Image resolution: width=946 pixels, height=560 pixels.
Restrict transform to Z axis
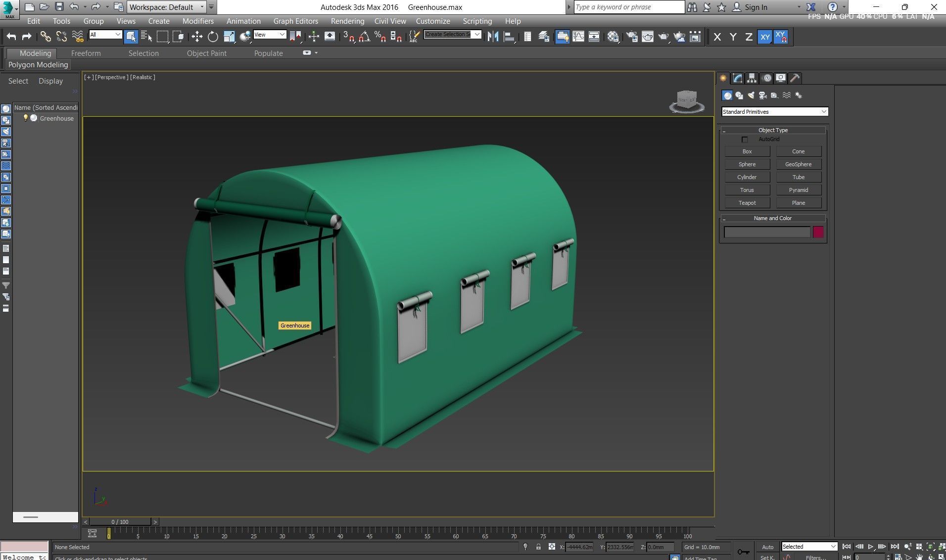pos(749,37)
